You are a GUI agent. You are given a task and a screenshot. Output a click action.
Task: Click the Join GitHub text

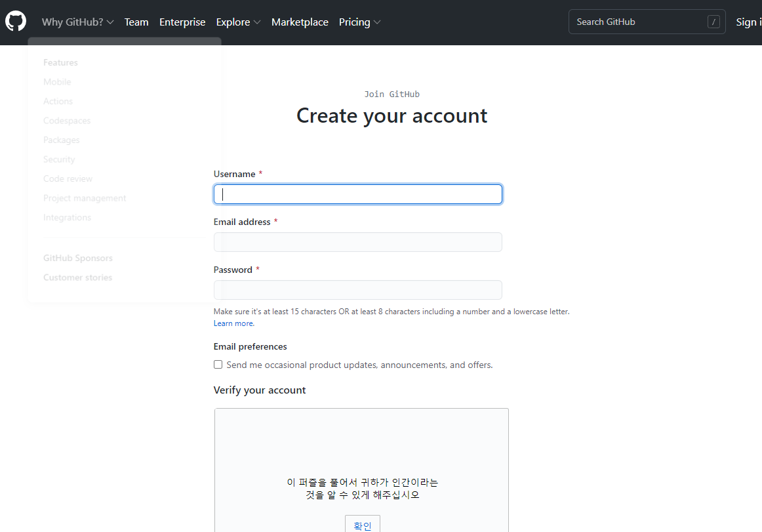pyautogui.click(x=391, y=94)
